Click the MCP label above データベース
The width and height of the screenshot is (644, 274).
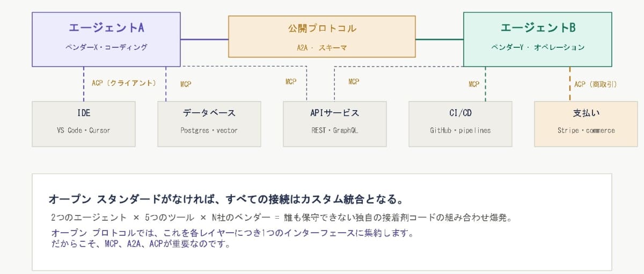tap(186, 84)
